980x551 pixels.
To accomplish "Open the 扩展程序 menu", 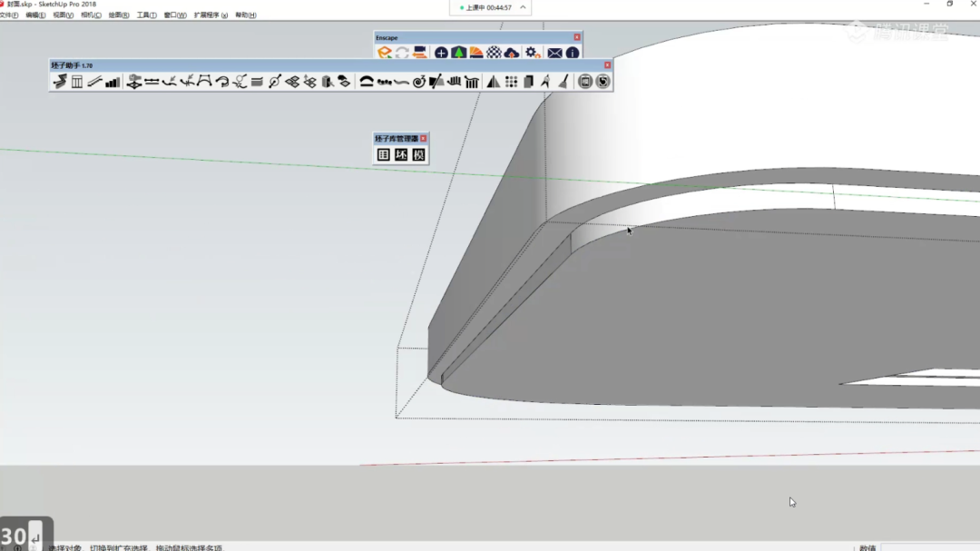I will 211,15.
